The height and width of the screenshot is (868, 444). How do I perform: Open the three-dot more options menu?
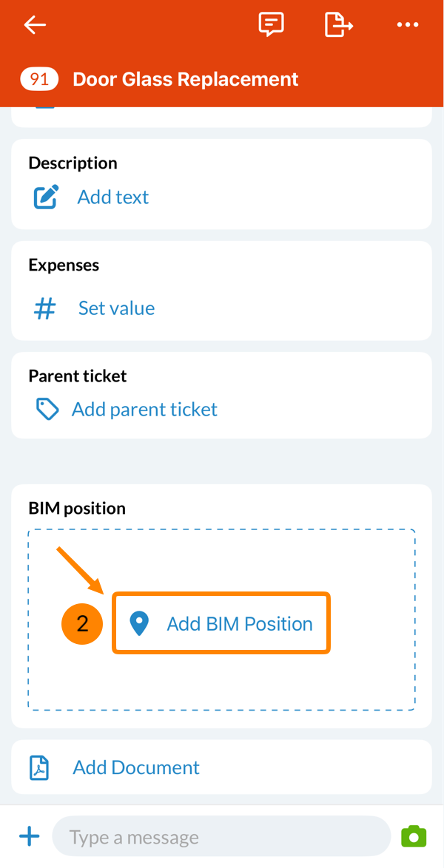coord(408,25)
